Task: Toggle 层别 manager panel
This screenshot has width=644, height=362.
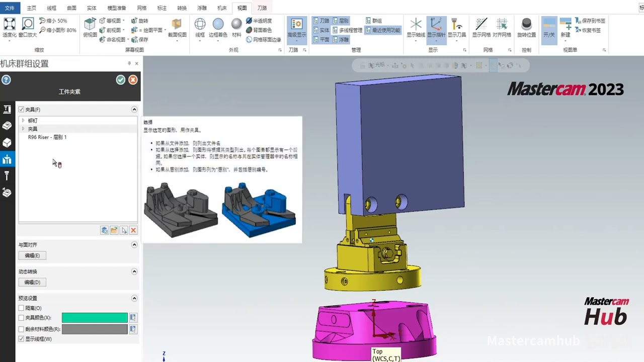Action: click(341, 21)
